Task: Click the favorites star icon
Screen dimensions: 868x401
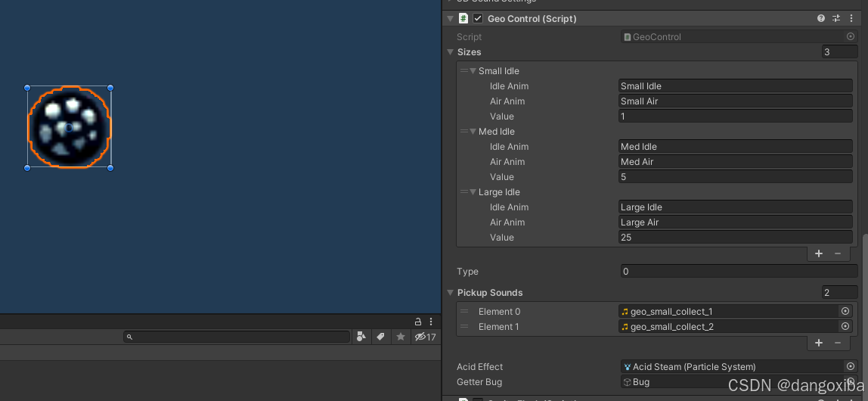Action: (401, 336)
